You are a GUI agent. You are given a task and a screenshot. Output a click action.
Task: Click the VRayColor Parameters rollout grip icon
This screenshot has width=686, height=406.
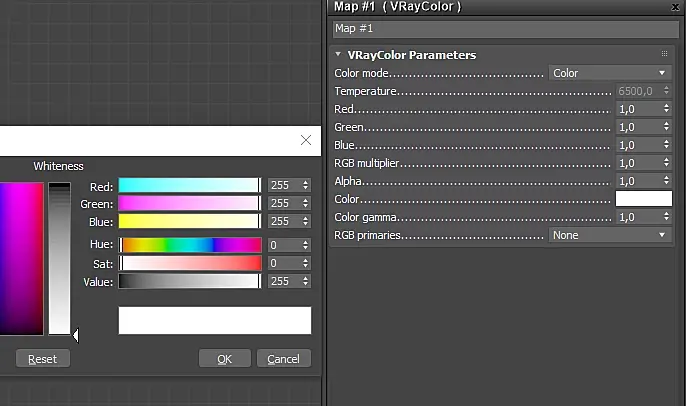pyautogui.click(x=664, y=54)
